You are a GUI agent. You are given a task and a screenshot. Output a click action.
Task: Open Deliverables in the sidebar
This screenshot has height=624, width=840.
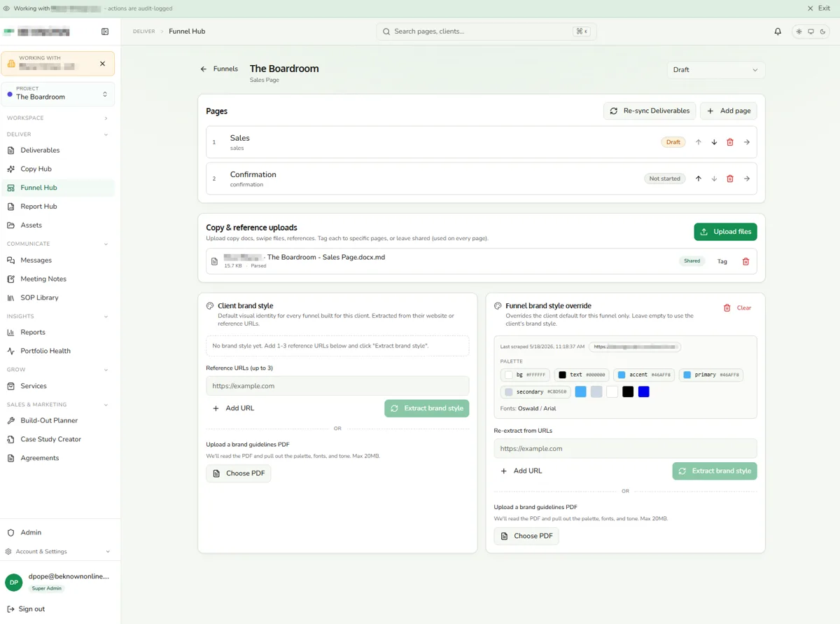58,150
